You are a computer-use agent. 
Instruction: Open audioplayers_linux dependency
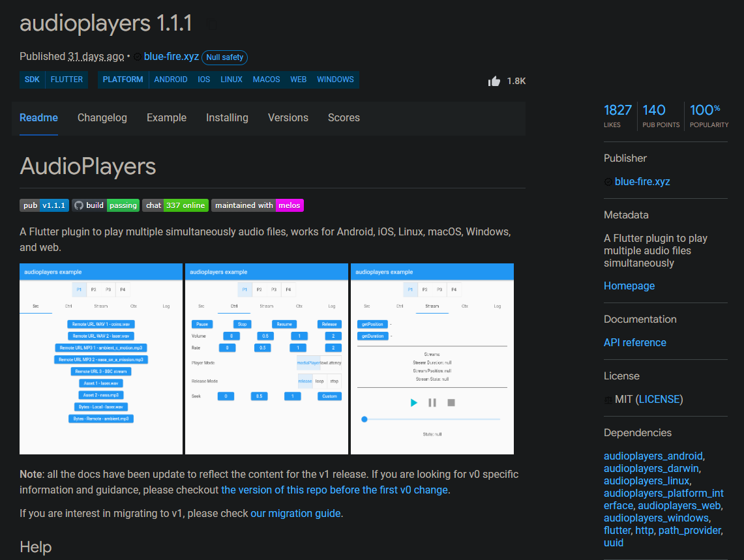646,480
